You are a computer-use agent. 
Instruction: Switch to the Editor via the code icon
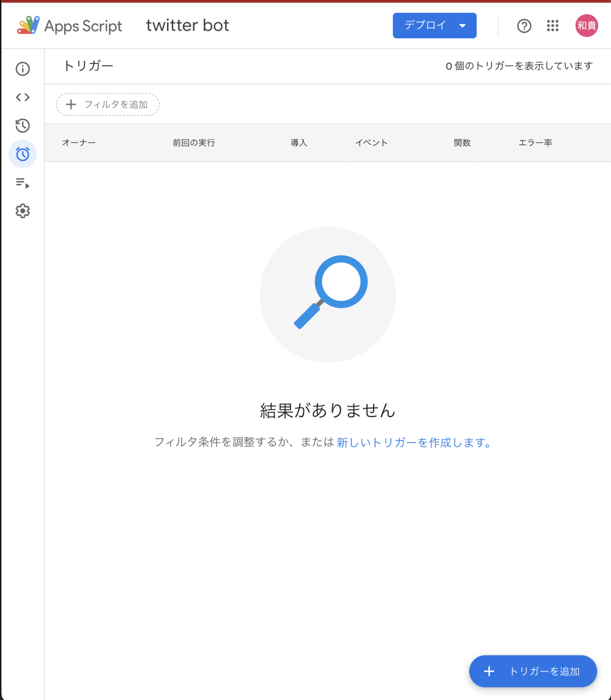(x=22, y=97)
